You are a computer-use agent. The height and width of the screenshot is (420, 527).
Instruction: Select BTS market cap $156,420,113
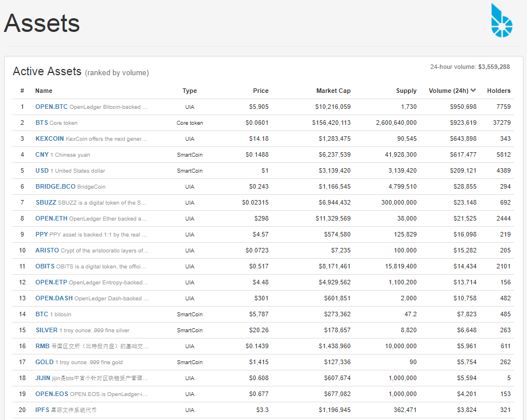(x=331, y=123)
